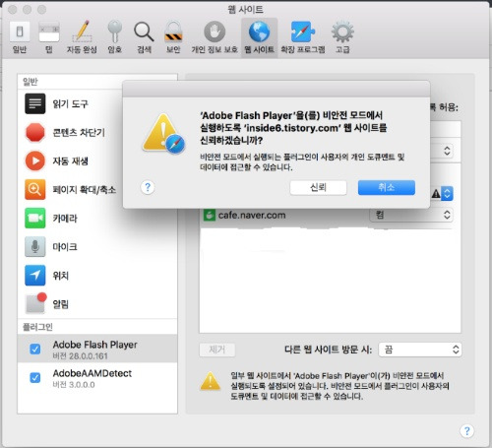Click the 자동 재생 play icon
This screenshot has height=448, width=492.
pos(35,160)
